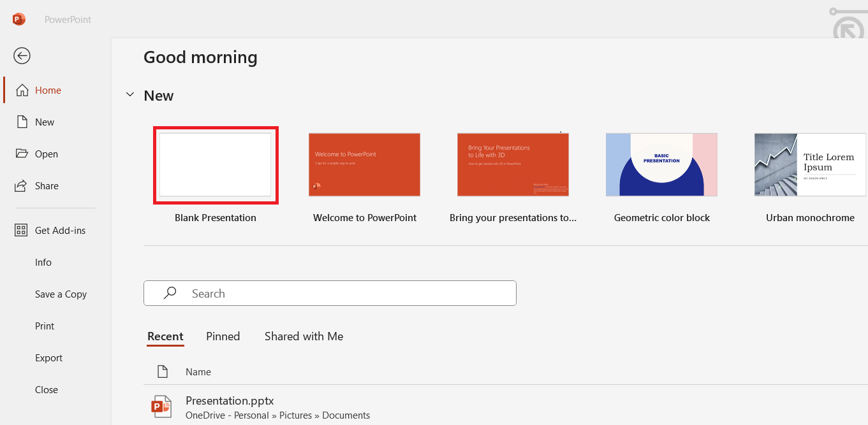The width and height of the screenshot is (868, 425).
Task: Click the Share icon in sidebar
Action: point(22,185)
